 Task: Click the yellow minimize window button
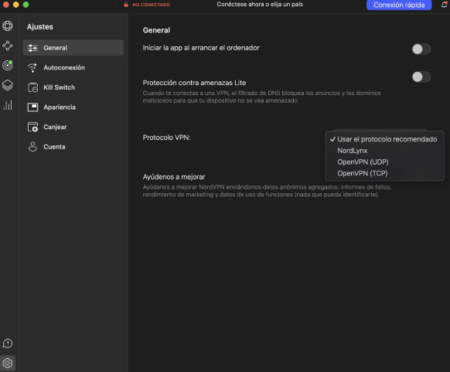16,5
